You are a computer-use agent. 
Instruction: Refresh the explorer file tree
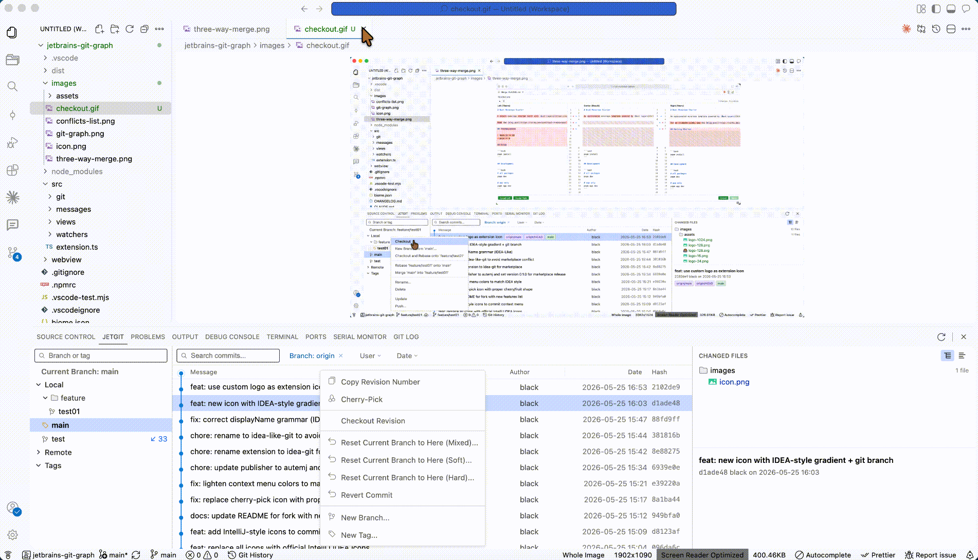click(x=130, y=29)
